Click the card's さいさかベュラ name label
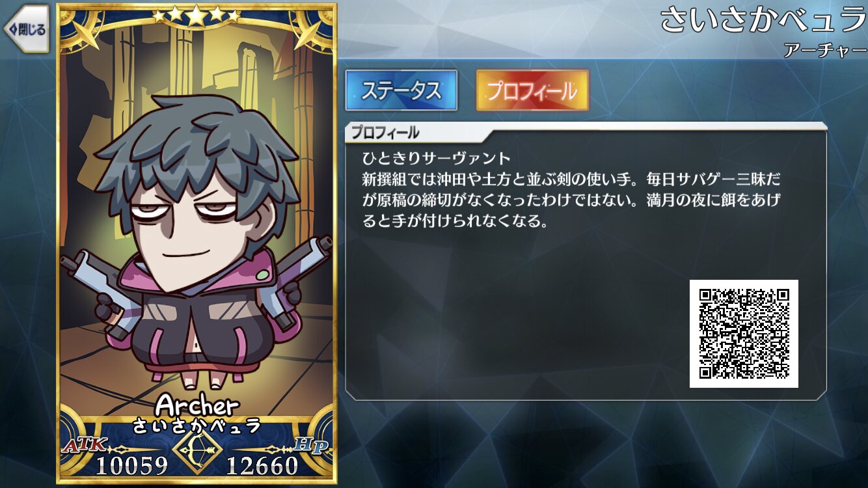This screenshot has height=488, width=868. point(197,426)
